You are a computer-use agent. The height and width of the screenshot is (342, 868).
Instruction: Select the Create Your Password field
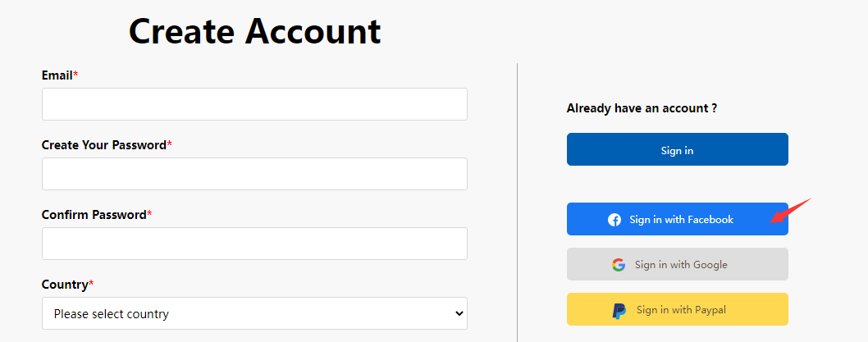click(254, 174)
